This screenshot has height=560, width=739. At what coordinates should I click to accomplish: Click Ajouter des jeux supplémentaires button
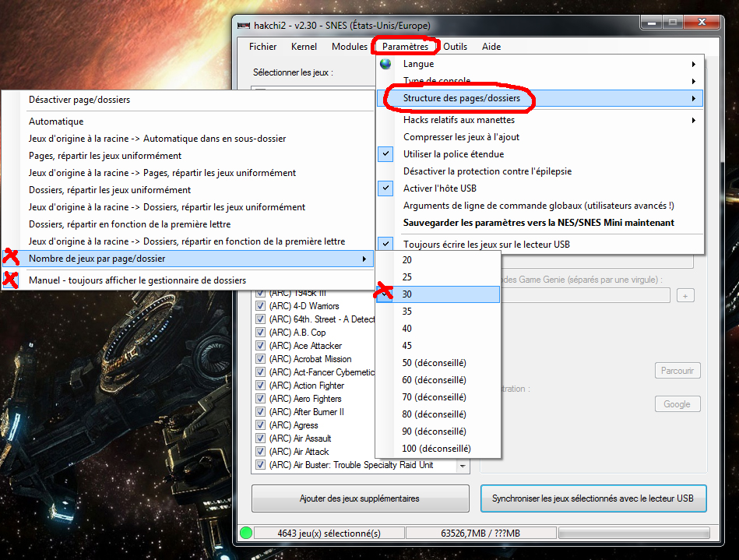(x=360, y=498)
